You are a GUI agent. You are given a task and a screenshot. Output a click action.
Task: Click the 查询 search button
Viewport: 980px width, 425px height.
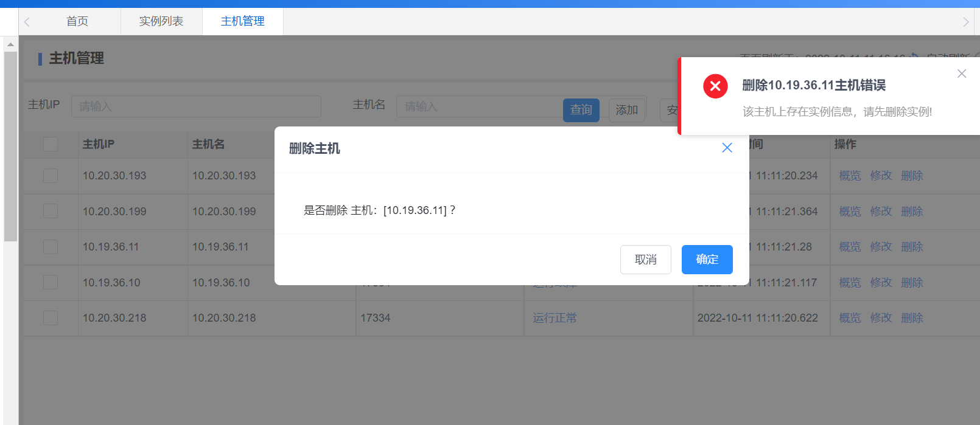581,110
